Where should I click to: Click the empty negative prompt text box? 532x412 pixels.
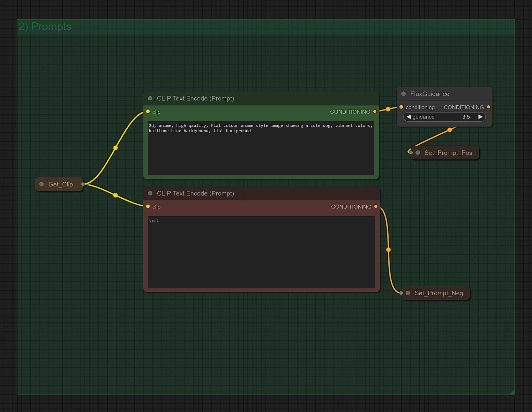point(262,252)
